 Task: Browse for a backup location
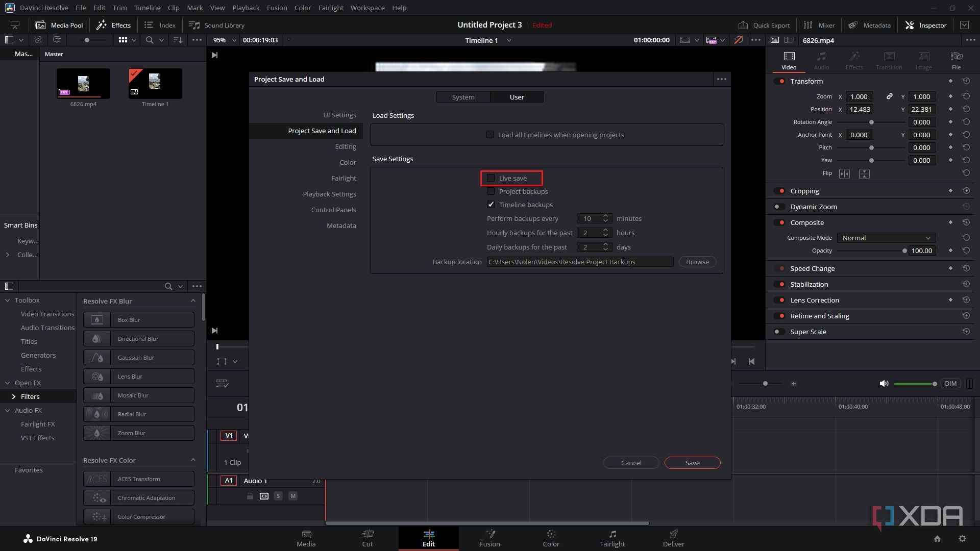[x=697, y=262]
